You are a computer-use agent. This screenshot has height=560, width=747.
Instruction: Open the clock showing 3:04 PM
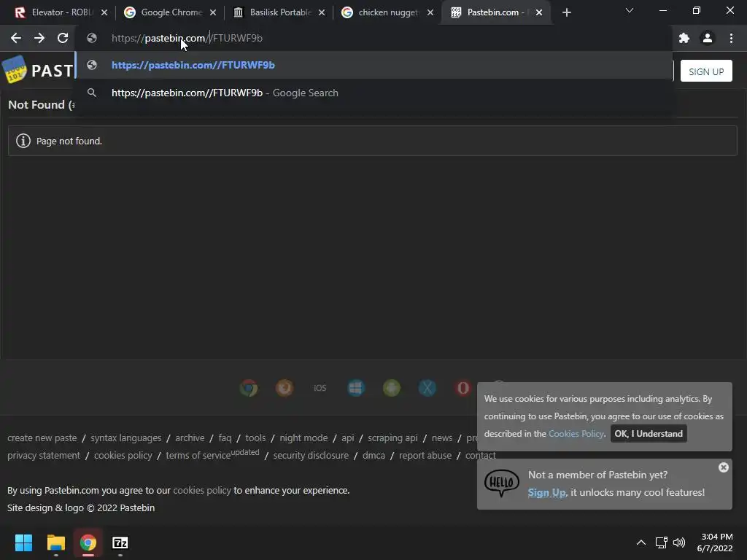click(x=715, y=542)
